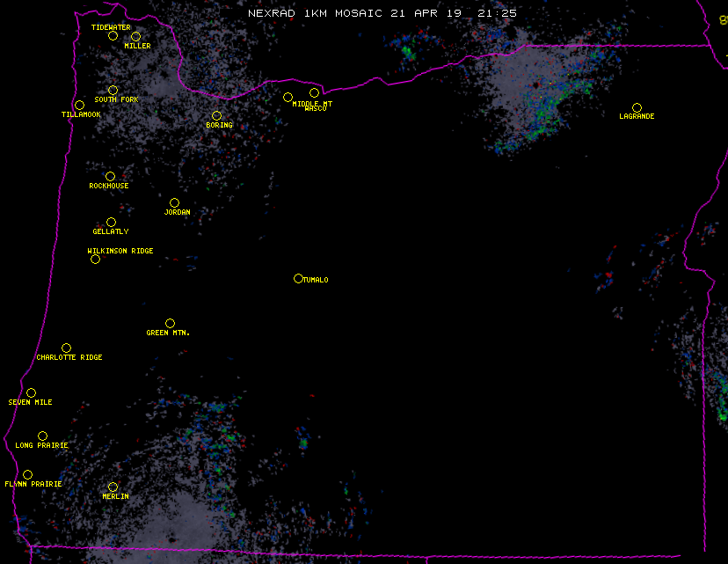Viewport: 728px width, 564px height.
Task: Select the Miller station marker
Action: 135,37
